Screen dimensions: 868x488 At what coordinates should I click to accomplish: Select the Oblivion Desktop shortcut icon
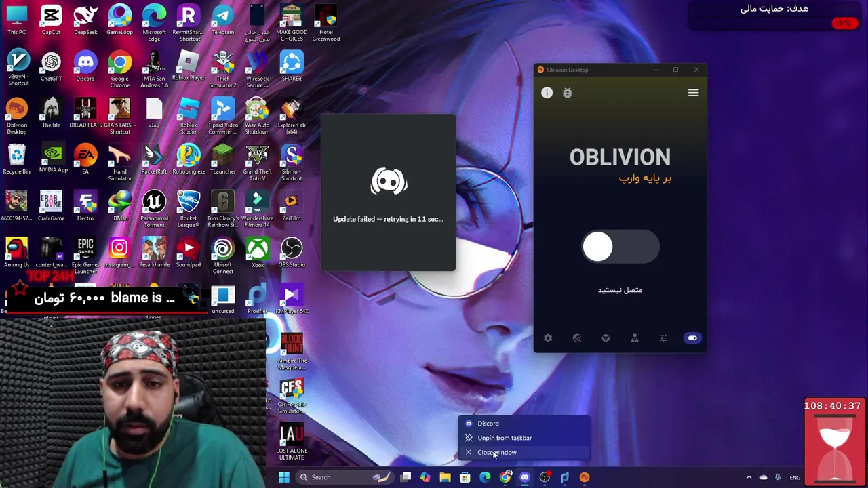click(x=17, y=116)
